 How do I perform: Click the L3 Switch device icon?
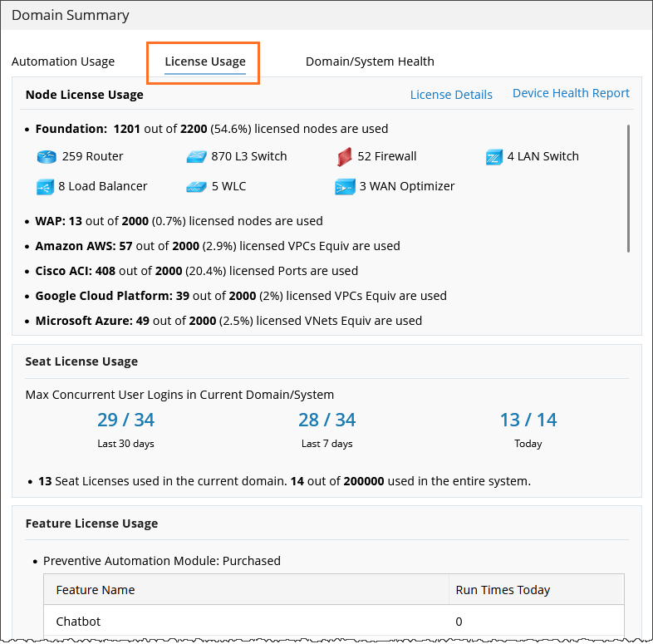coord(195,157)
